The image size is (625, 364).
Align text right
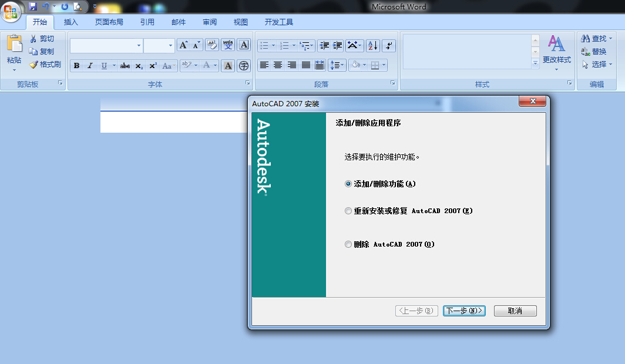(292, 65)
